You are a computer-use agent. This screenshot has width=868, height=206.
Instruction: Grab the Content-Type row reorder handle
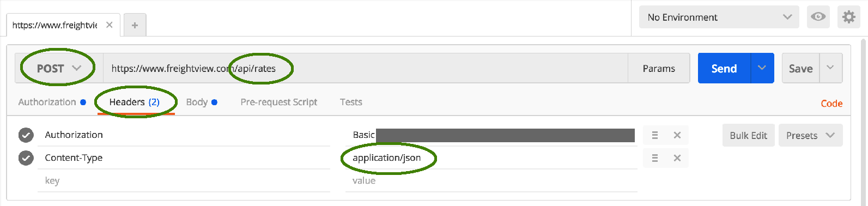tap(655, 158)
